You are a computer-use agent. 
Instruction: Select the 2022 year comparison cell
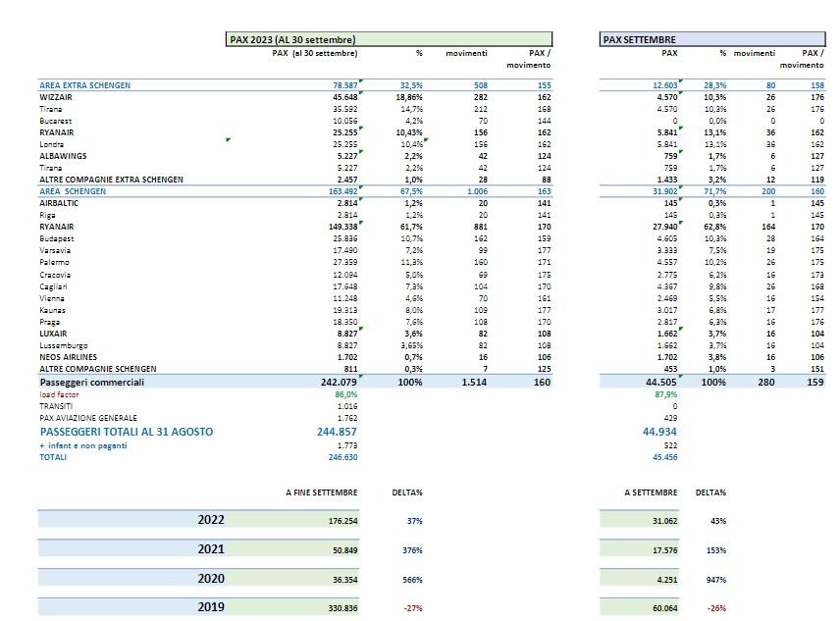[213, 521]
